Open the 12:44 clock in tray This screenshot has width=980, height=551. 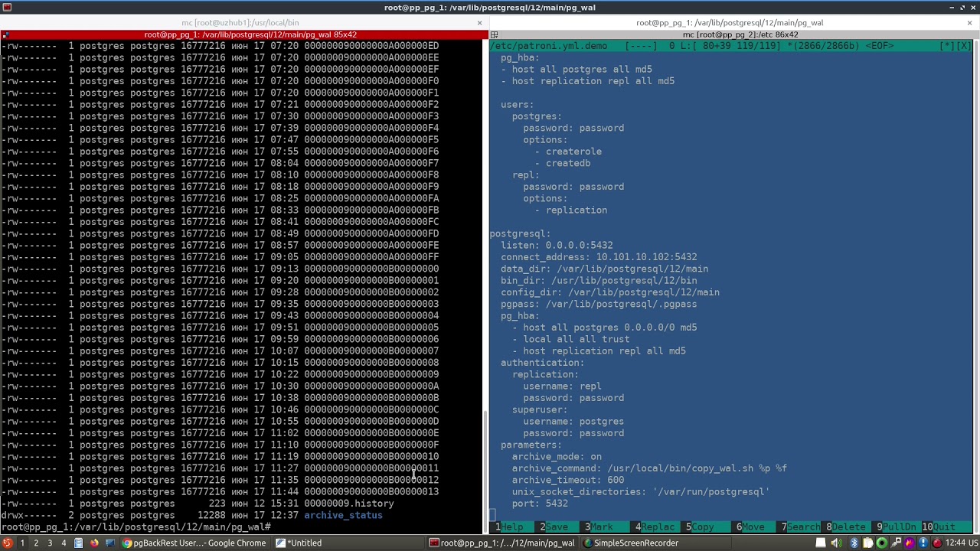[x=954, y=543]
